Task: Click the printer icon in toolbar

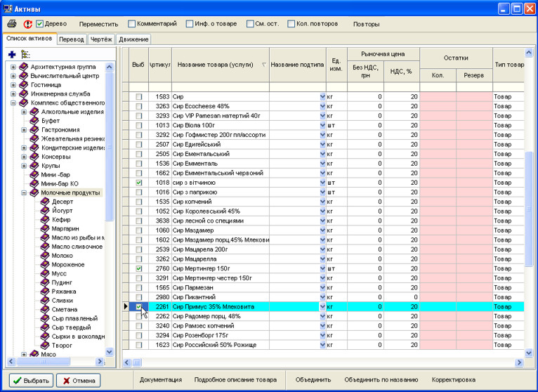Action: 12,24
